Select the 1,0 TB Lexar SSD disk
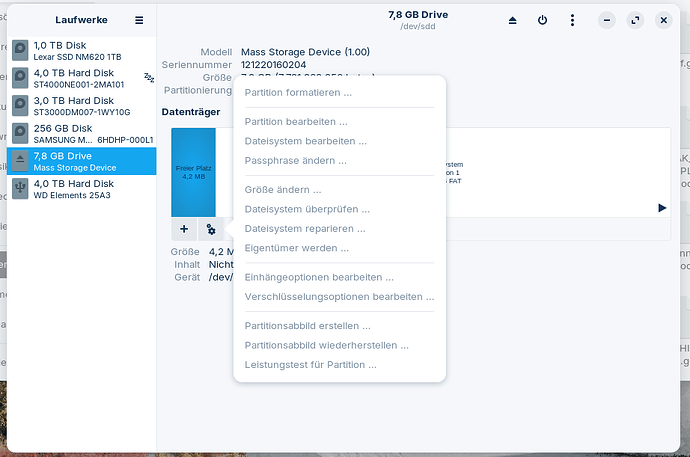Viewport: 690px width, 457px height. pos(80,51)
